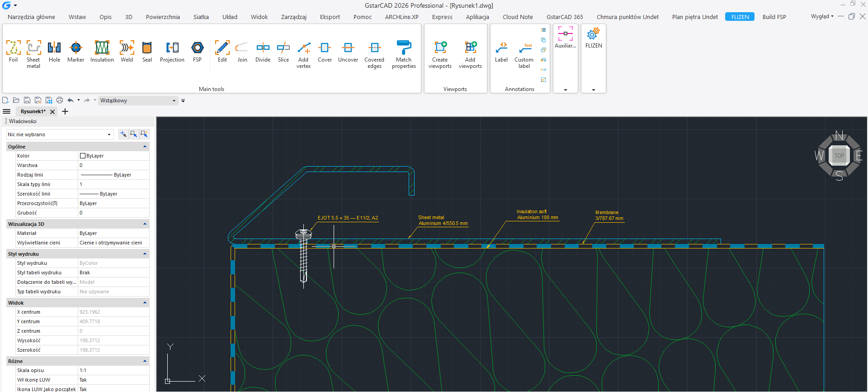
Task: Add a new drawing tab with plus button
Action: click(x=65, y=111)
